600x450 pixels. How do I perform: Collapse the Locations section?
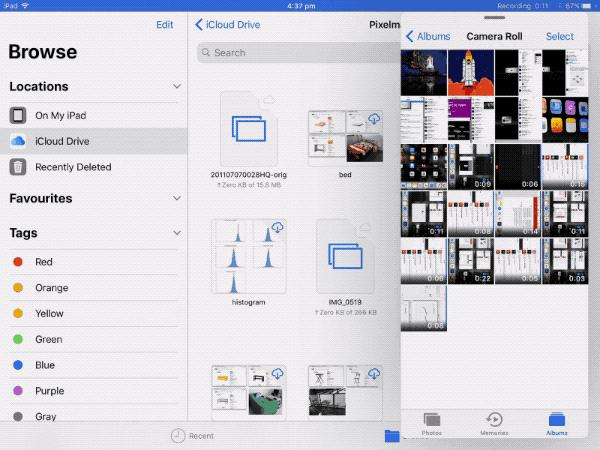[x=177, y=86]
